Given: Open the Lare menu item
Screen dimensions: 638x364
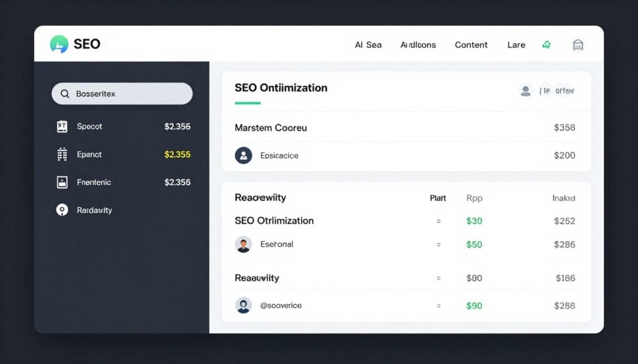Looking at the screenshot, I should (517, 45).
